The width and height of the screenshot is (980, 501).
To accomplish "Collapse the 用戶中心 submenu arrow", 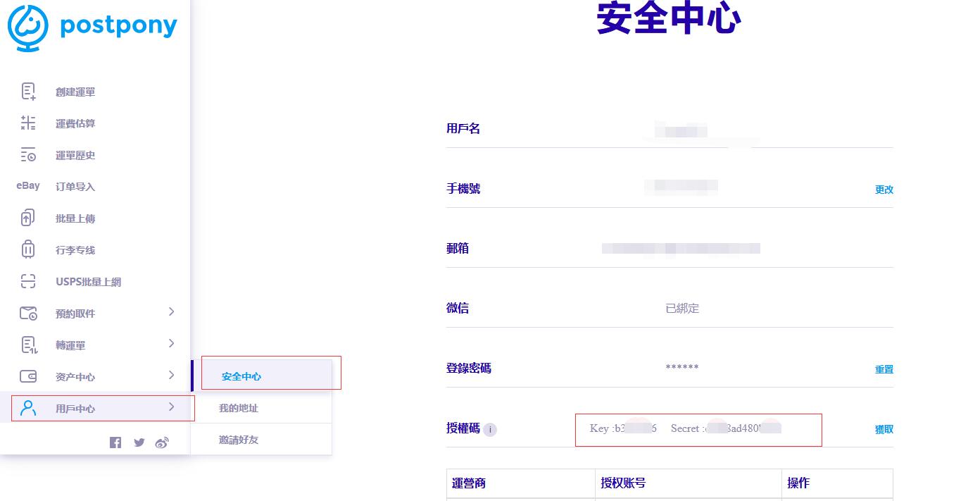I will [x=171, y=407].
